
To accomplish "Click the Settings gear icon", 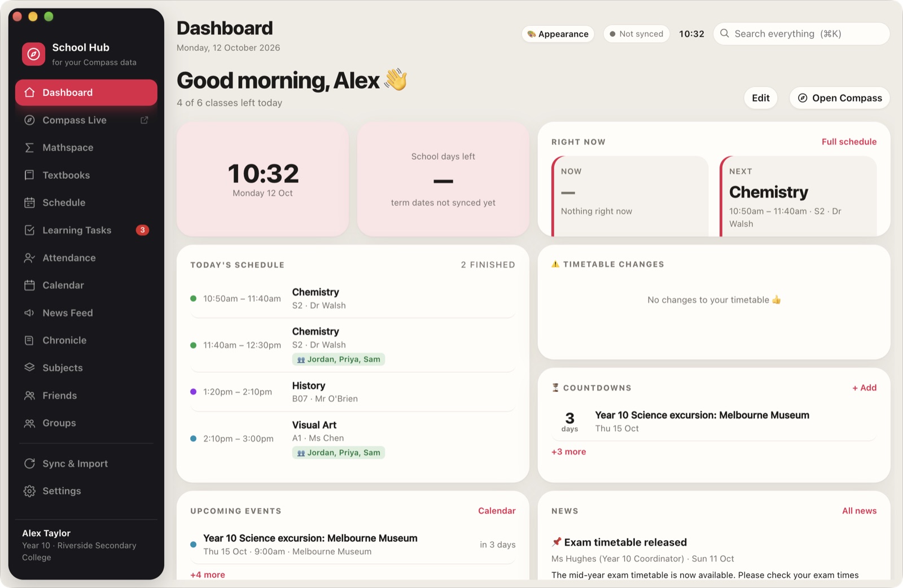I will pyautogui.click(x=30, y=491).
